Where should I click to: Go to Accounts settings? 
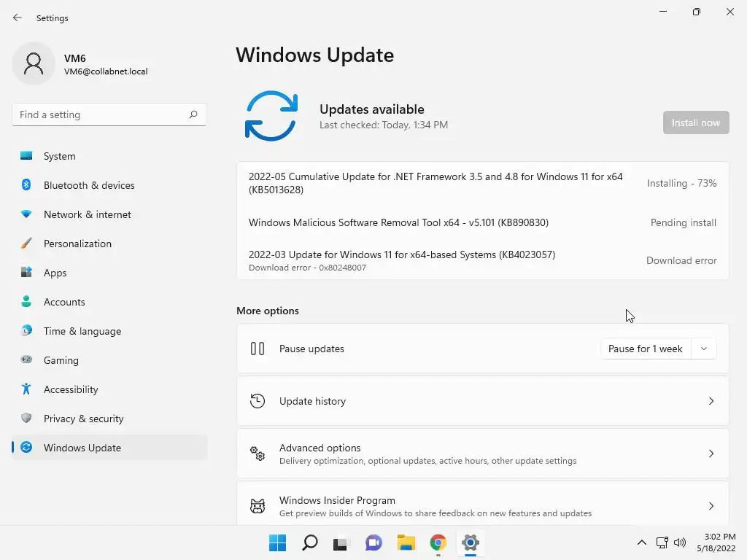(x=109, y=302)
